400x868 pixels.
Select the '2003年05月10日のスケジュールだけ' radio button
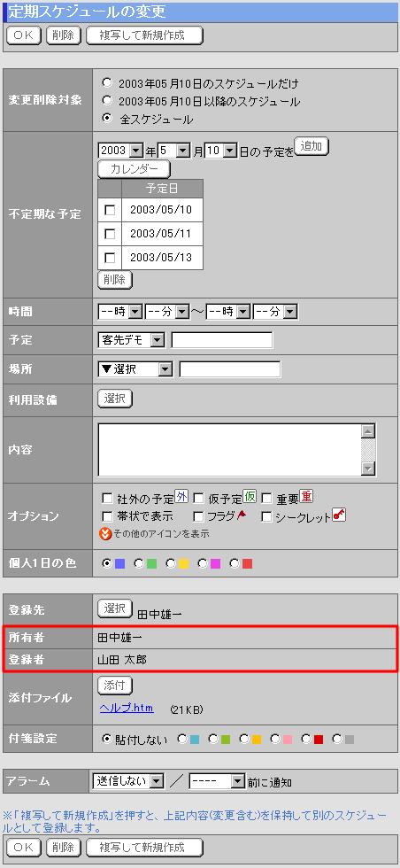click(108, 83)
